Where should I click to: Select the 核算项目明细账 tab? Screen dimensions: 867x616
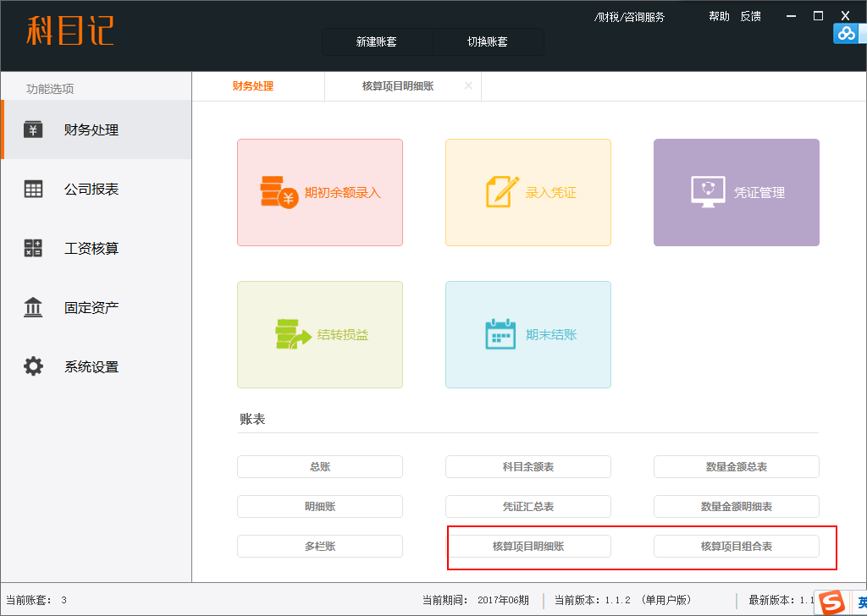click(x=397, y=86)
